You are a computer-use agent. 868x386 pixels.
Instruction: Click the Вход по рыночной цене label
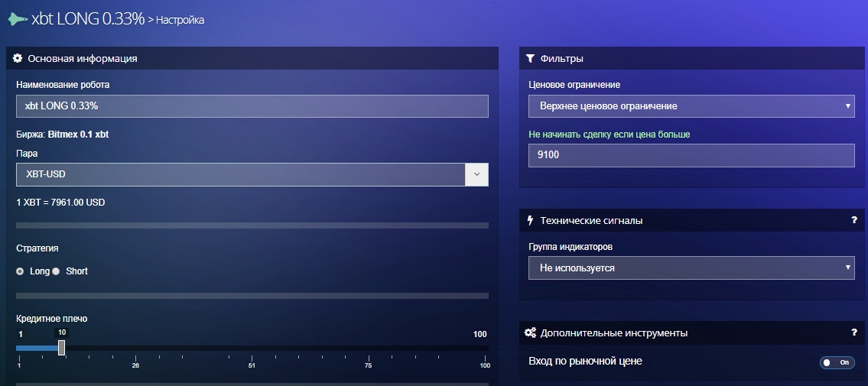tap(586, 361)
